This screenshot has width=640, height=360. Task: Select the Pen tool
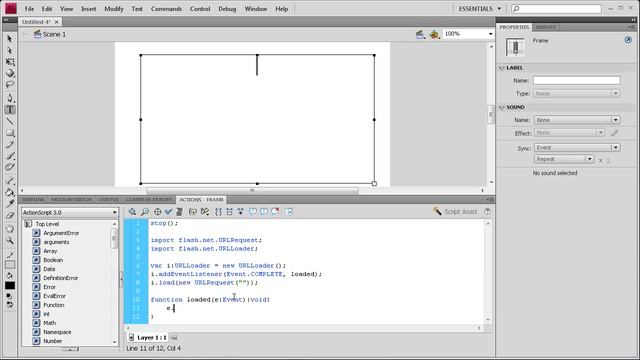coord(10,98)
